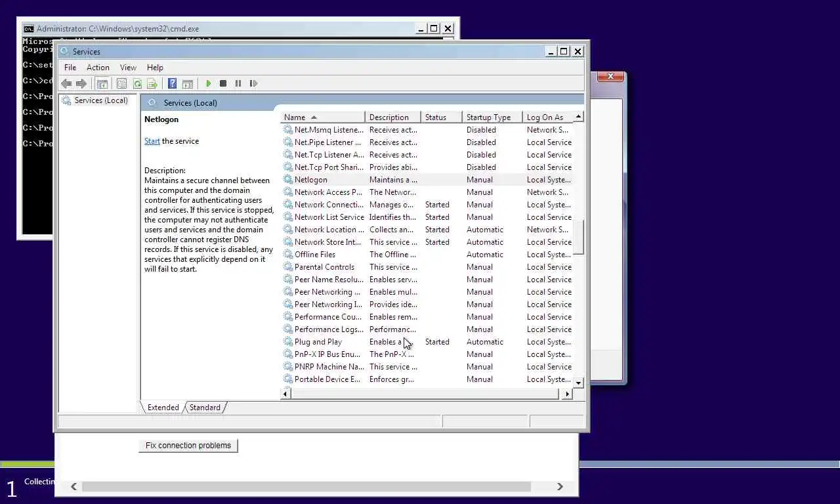Select the Performance Logs service row
This screenshot has height=504, width=840.
427,329
